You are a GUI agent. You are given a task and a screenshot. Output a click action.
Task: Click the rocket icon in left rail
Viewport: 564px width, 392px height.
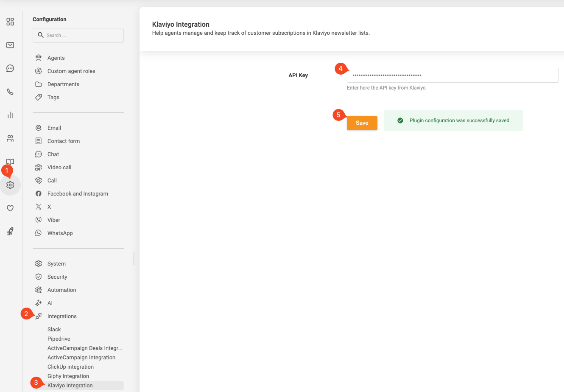point(10,231)
